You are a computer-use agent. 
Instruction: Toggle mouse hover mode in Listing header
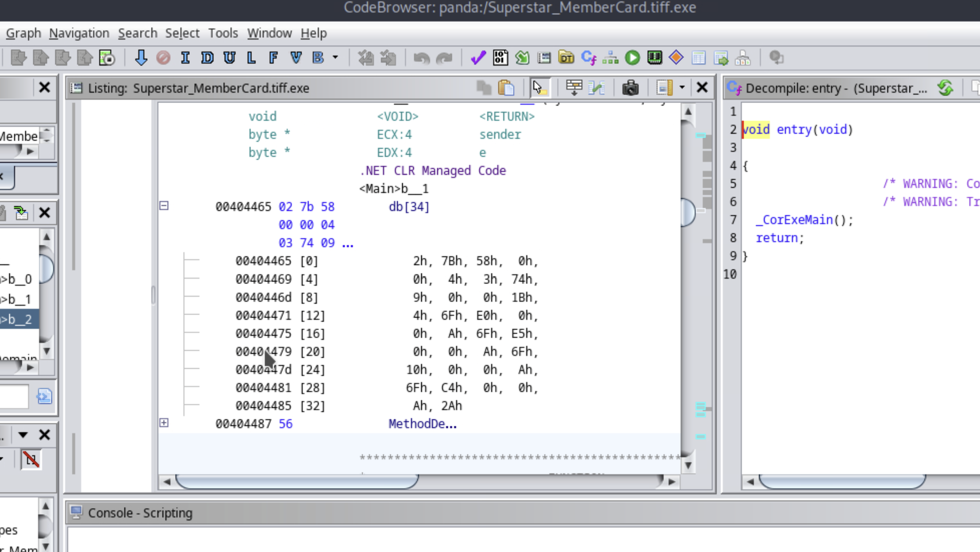(x=539, y=88)
